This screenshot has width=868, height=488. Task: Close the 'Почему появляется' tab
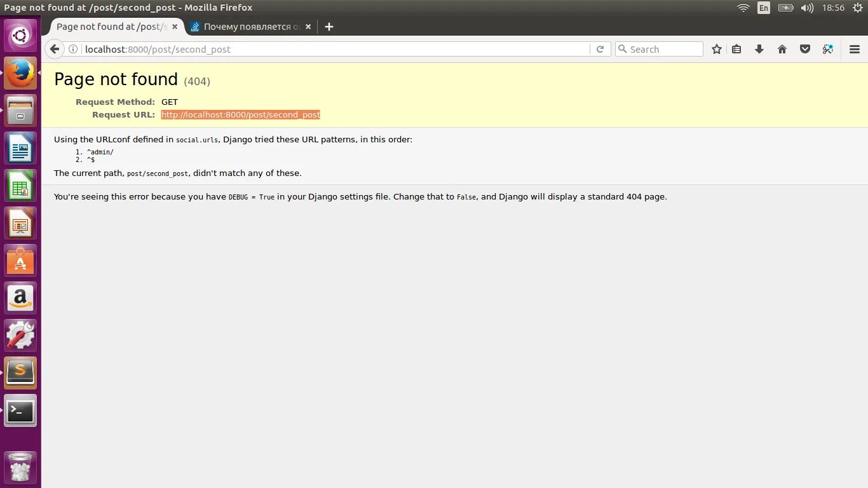(308, 27)
